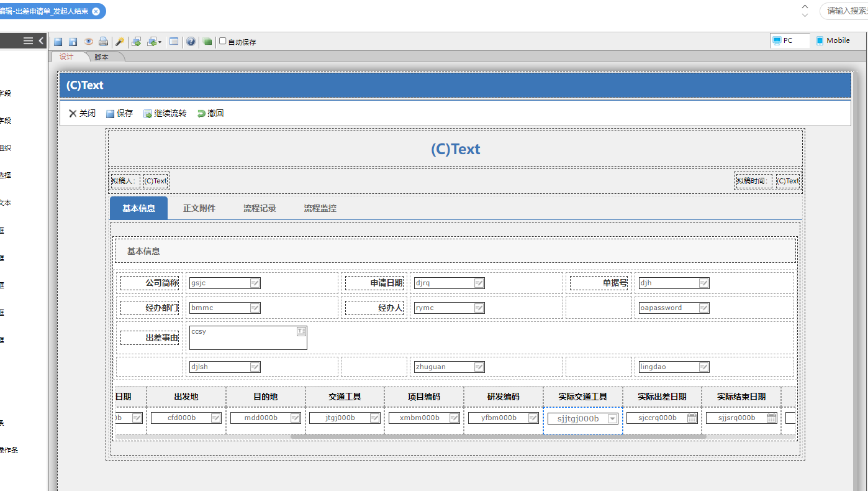Viewport: 868px width, 491px height.
Task: Click the 继续流转 button
Action: [165, 114]
